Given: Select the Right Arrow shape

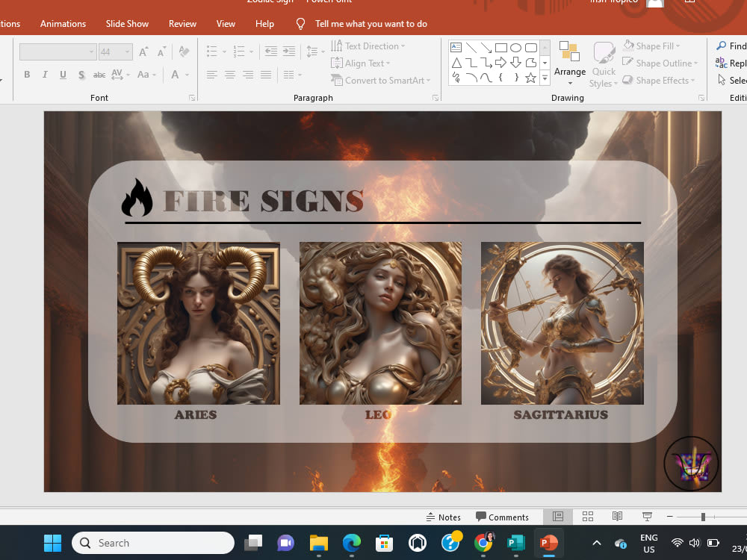Looking at the screenshot, I should (500, 63).
